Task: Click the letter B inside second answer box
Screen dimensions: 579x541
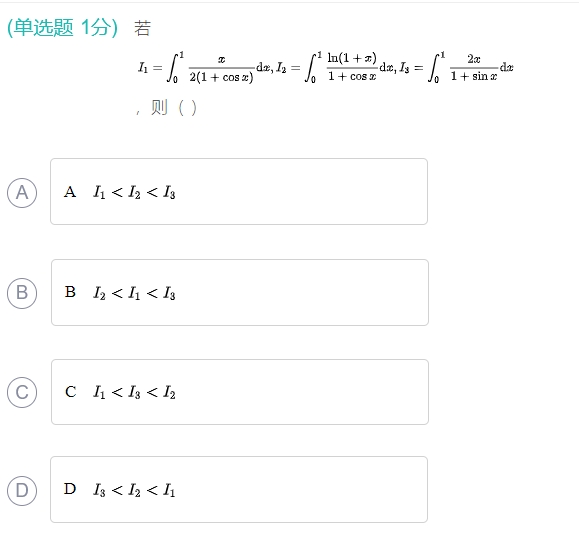Action: [x=70, y=292]
